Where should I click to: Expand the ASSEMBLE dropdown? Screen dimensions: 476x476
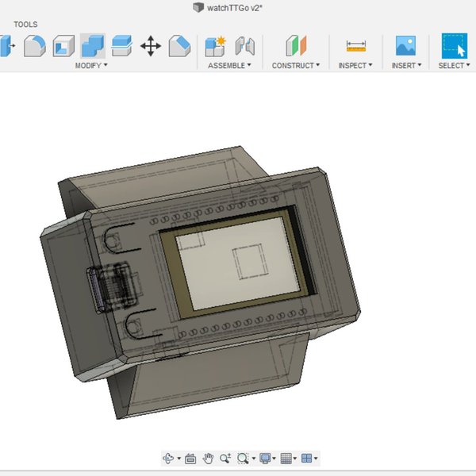229,66
